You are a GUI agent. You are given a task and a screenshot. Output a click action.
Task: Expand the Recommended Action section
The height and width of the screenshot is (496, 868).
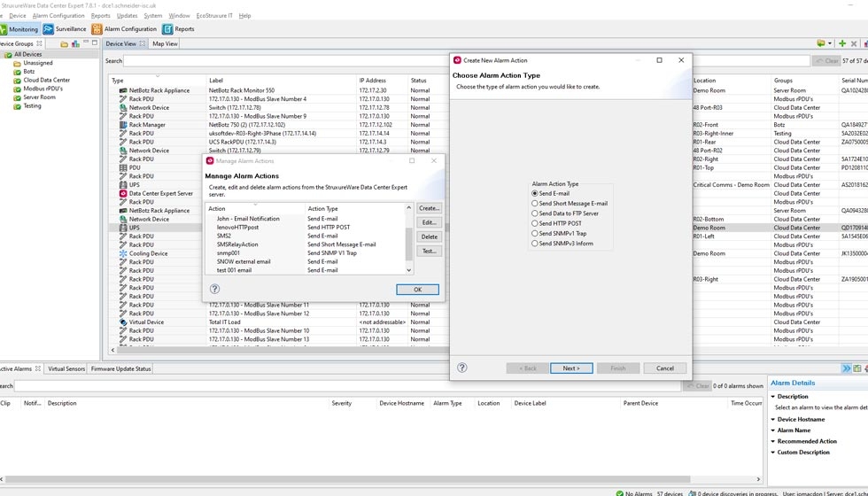pos(773,441)
